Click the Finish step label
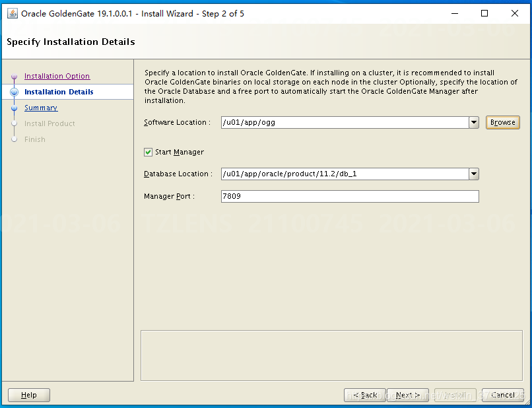532x408 pixels. click(34, 139)
